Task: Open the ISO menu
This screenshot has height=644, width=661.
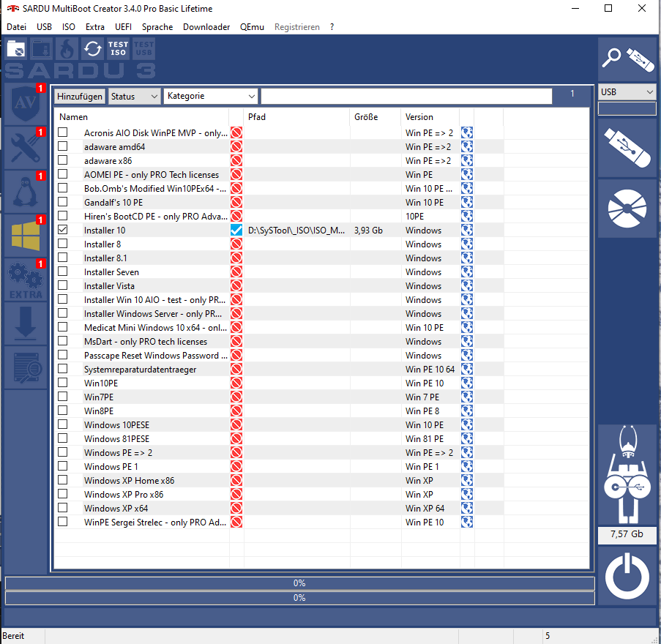Action: [69, 27]
